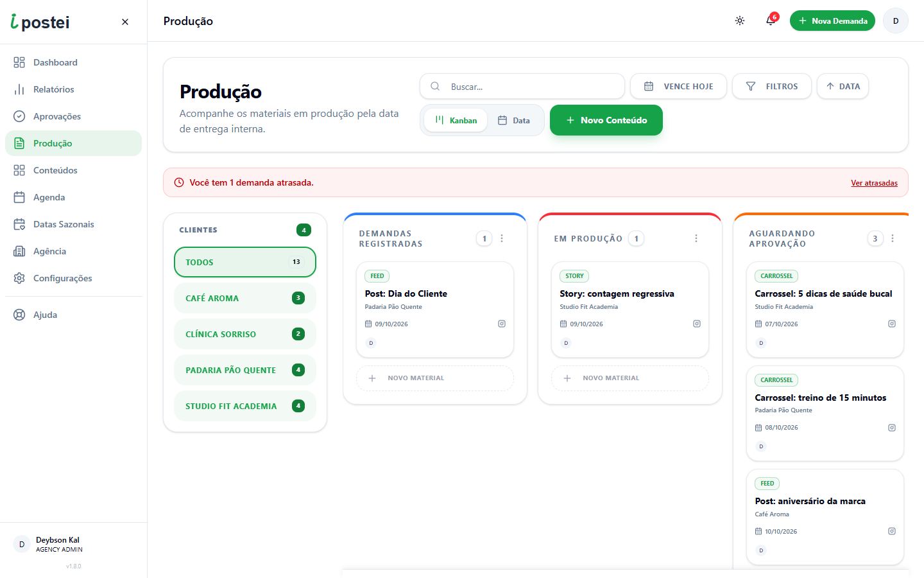Open Dashboard in the sidebar
924x578 pixels.
pyautogui.click(x=73, y=62)
